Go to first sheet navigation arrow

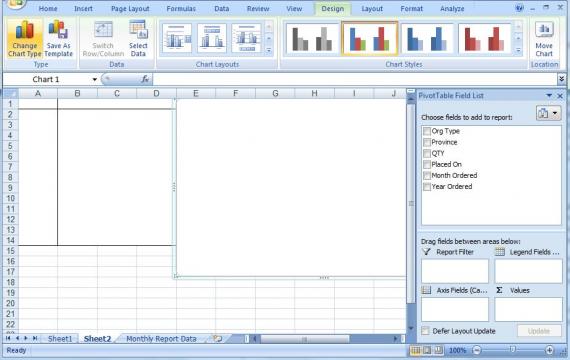point(8,338)
